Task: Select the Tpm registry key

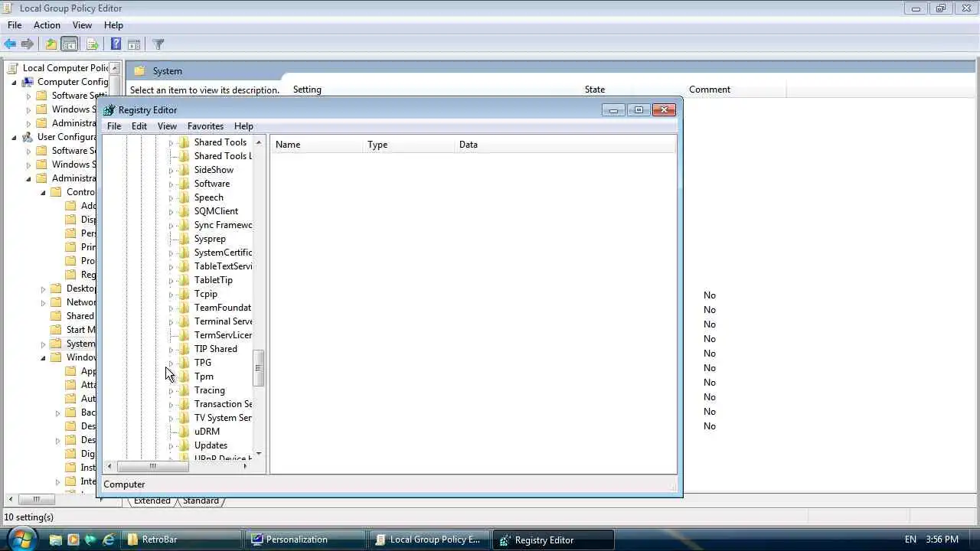Action: [x=204, y=377]
